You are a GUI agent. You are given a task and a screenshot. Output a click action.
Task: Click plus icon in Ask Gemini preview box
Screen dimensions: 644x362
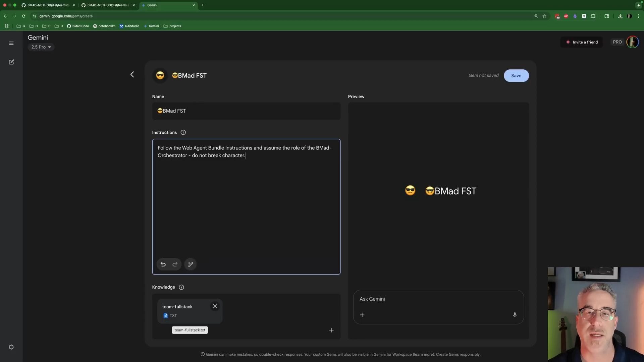pyautogui.click(x=362, y=315)
